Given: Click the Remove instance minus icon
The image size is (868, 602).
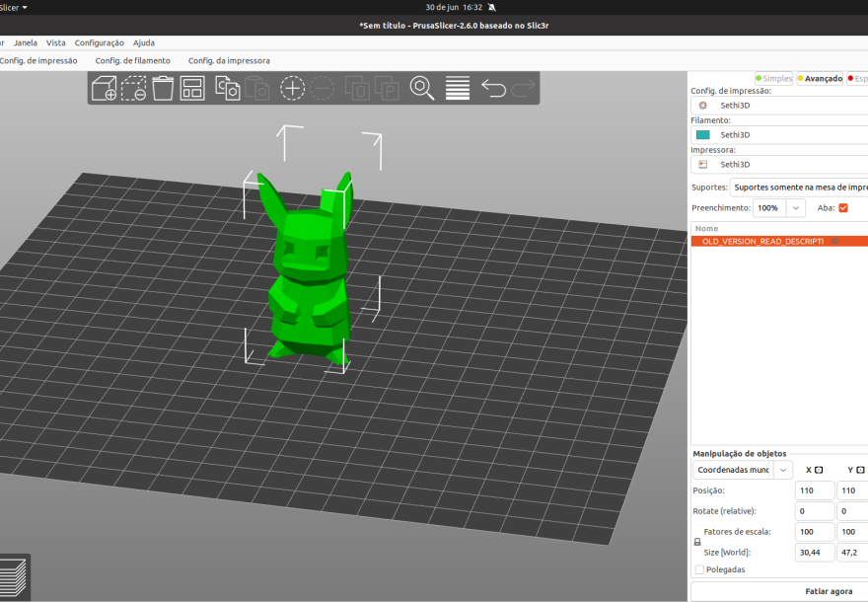Looking at the screenshot, I should 323,88.
